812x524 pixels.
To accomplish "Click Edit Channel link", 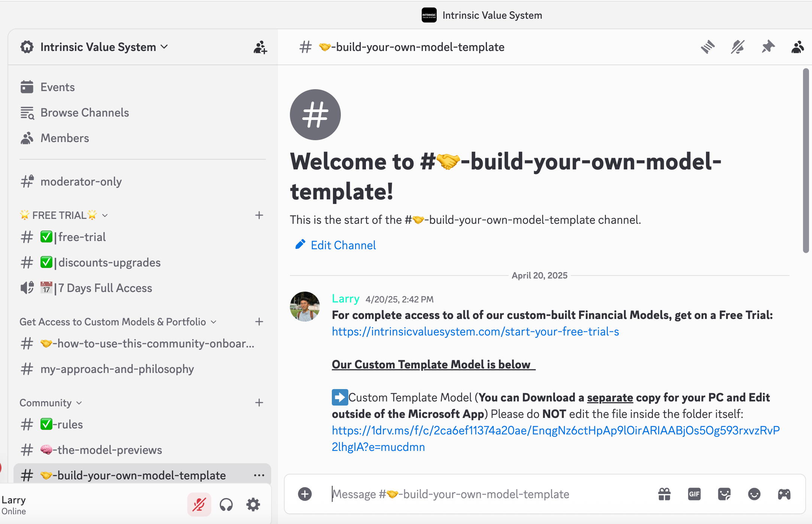I will pos(343,245).
